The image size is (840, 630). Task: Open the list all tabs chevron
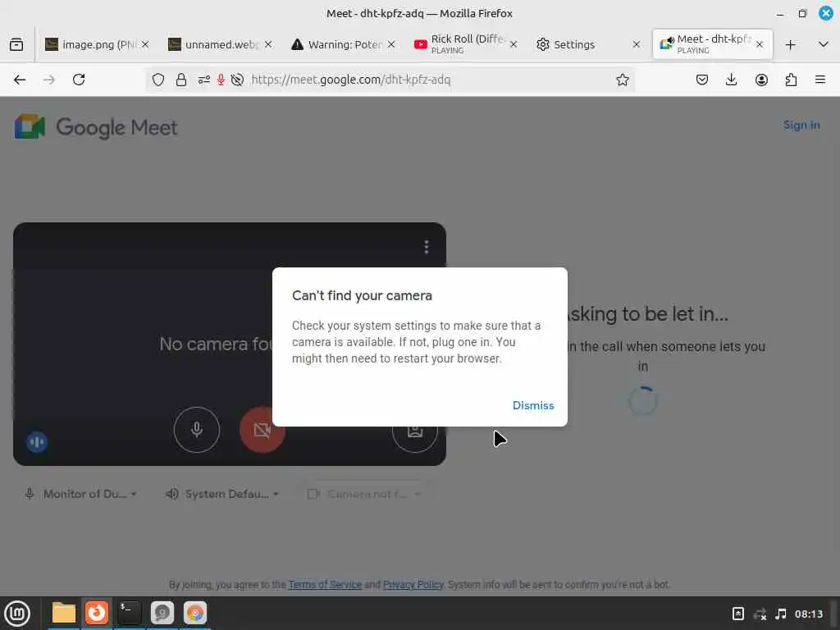pos(824,44)
